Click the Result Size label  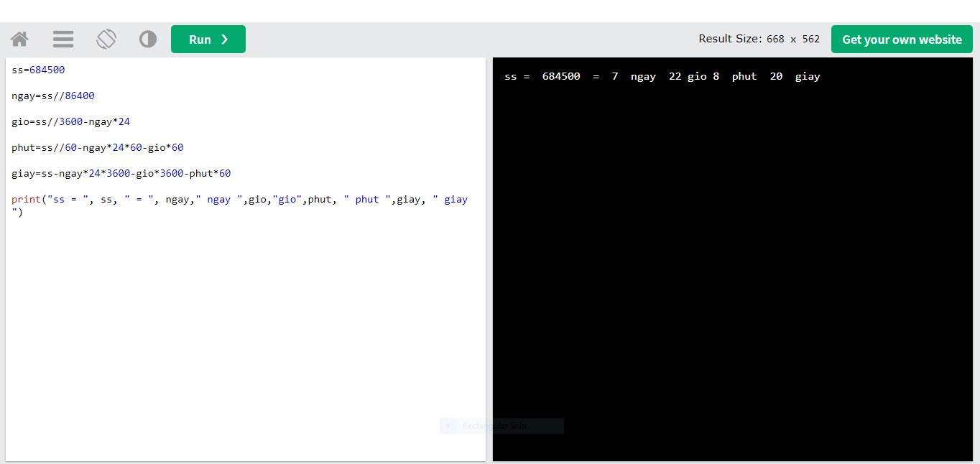[729, 39]
